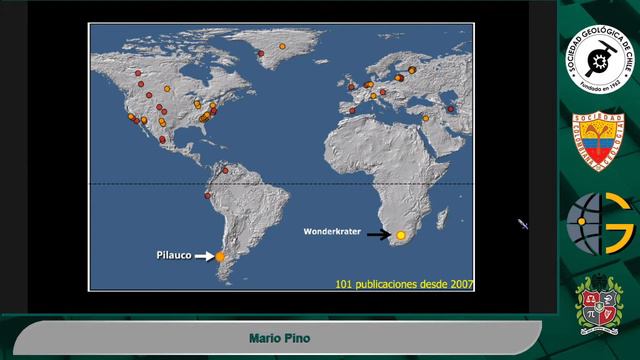This screenshot has width=640, height=360.
Task: Click the yellow Wonderkrater site marker
Action: click(401, 235)
